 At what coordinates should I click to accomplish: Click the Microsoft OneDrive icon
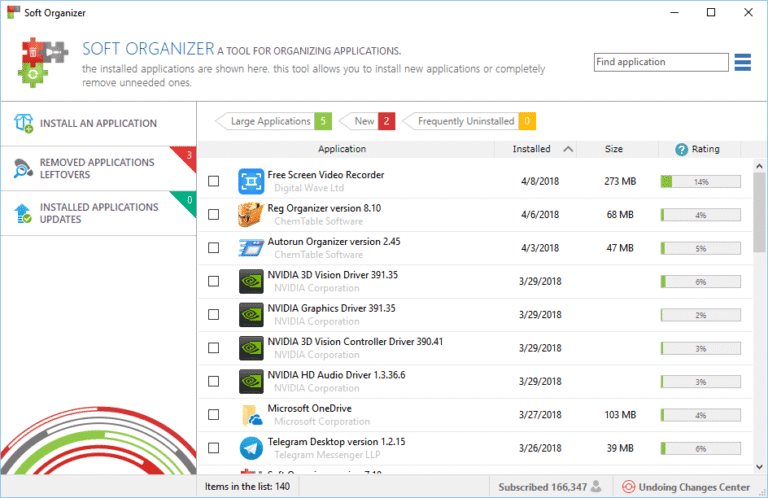click(252, 415)
